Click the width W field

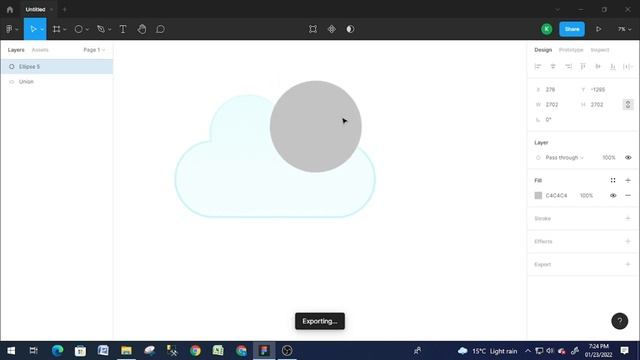pyautogui.click(x=554, y=104)
